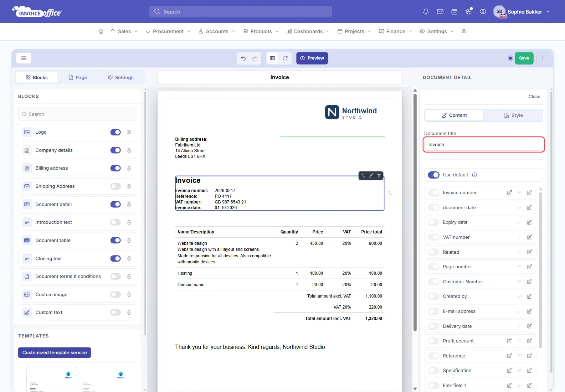565x392 pixels.
Task: Disable the Company details toggle
Action: click(x=115, y=150)
